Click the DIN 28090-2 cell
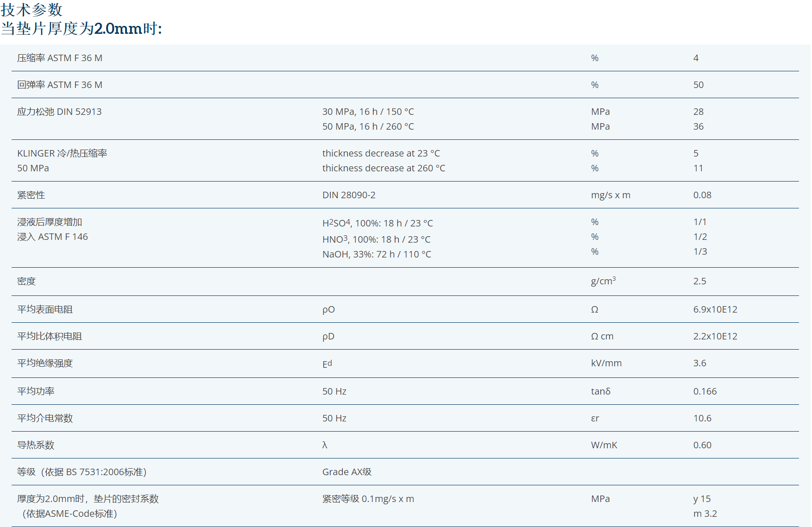Image resolution: width=812 pixels, height=527 pixels. (x=349, y=195)
